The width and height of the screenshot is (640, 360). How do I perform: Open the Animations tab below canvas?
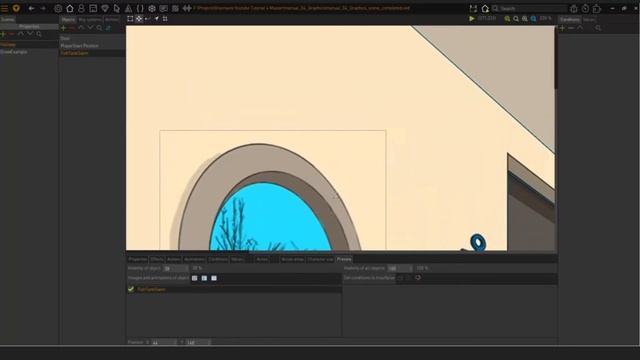(194, 259)
